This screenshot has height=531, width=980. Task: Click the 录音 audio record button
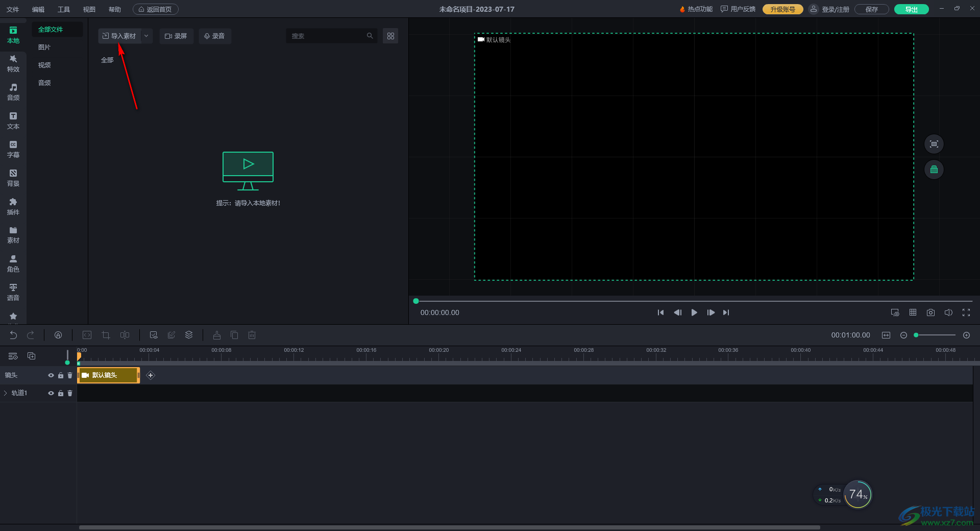point(215,36)
